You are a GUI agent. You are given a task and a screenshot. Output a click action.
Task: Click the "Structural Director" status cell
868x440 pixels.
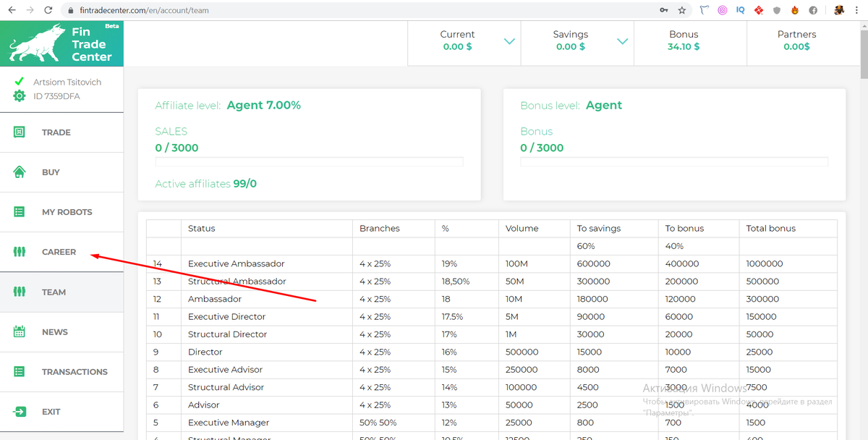[267, 334]
